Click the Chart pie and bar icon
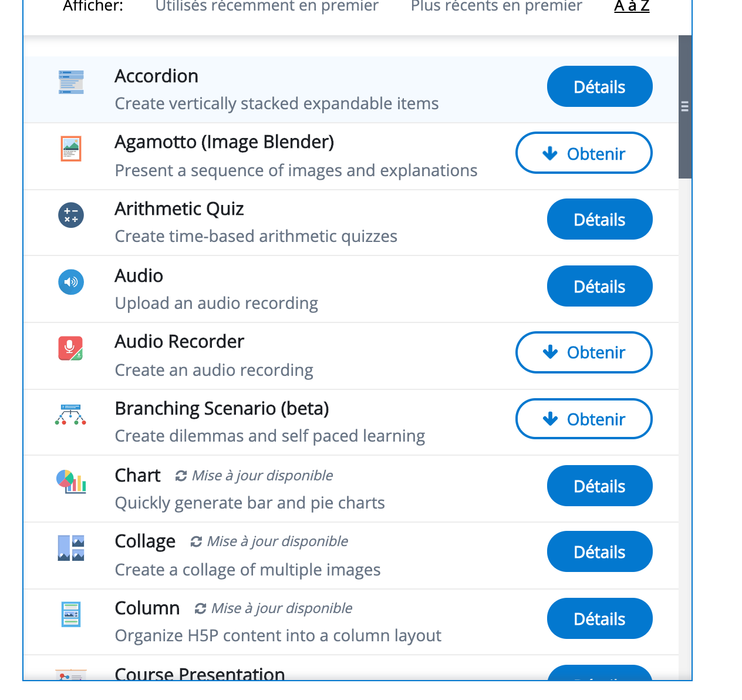Screen dimensions: 742x700 click(71, 482)
